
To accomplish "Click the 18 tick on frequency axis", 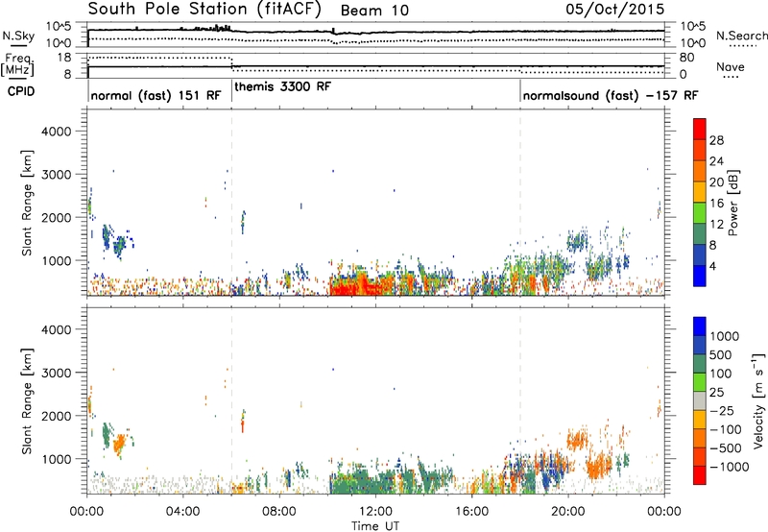I will coord(64,58).
